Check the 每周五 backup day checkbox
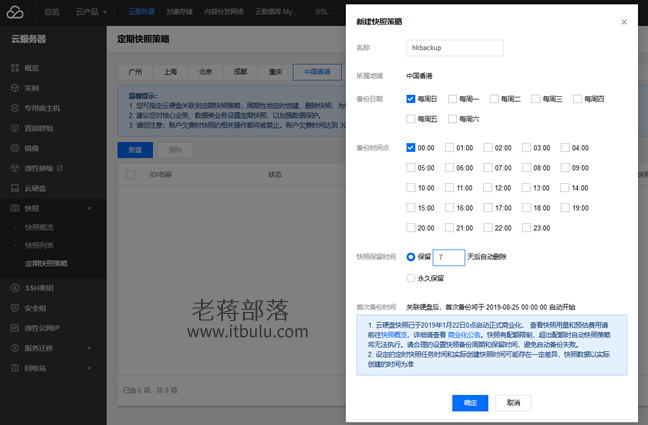This screenshot has height=425, width=648. [410, 119]
